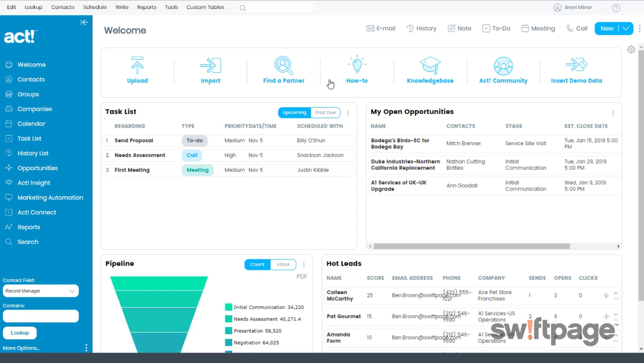
Task: Open Task List panel options menu
Action: (x=348, y=113)
